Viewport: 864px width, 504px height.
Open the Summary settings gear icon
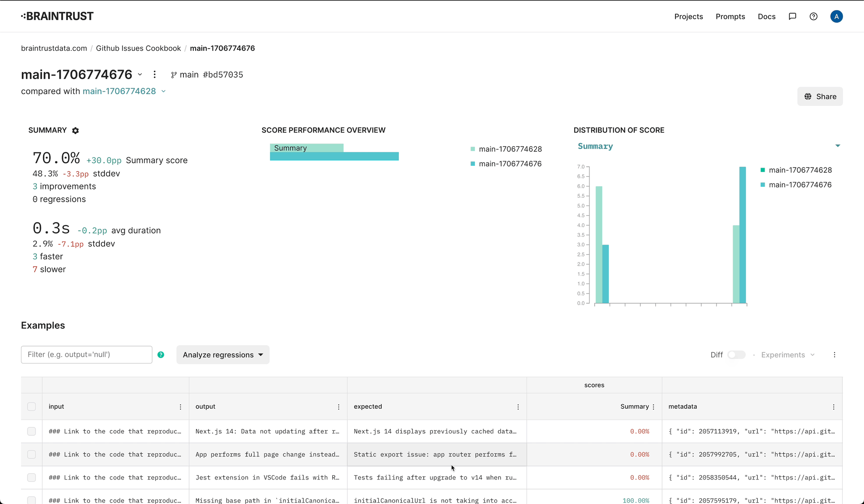pos(75,130)
